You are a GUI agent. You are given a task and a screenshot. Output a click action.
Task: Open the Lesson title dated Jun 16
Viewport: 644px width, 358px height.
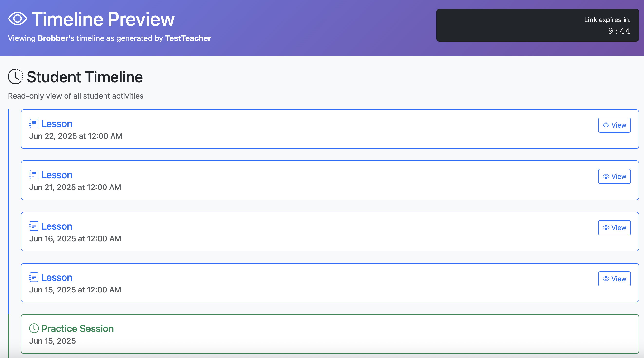(57, 226)
